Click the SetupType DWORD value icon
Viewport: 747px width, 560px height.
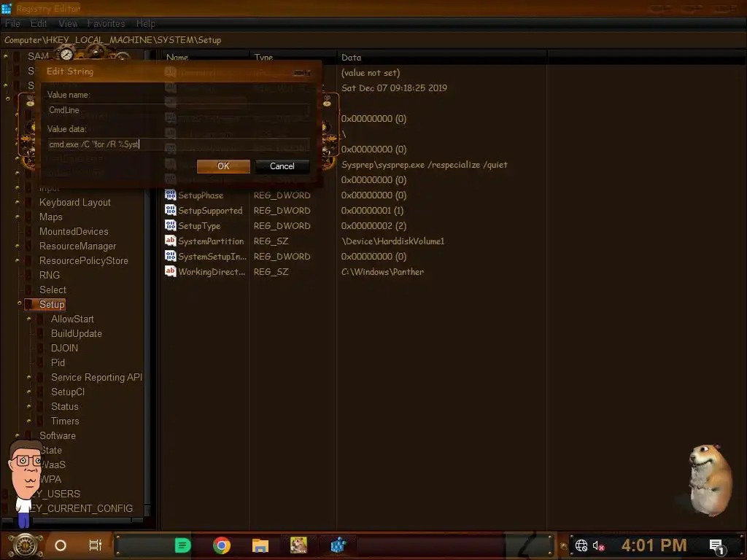pos(170,225)
